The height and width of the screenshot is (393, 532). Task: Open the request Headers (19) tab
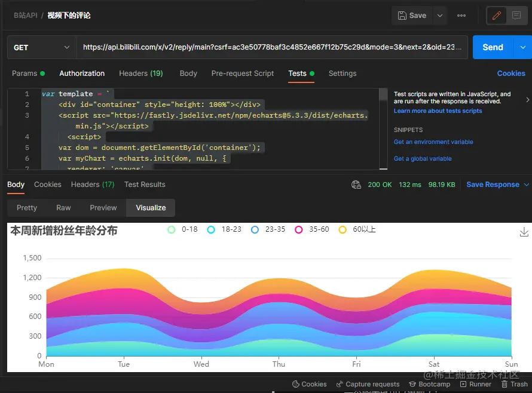click(x=141, y=73)
